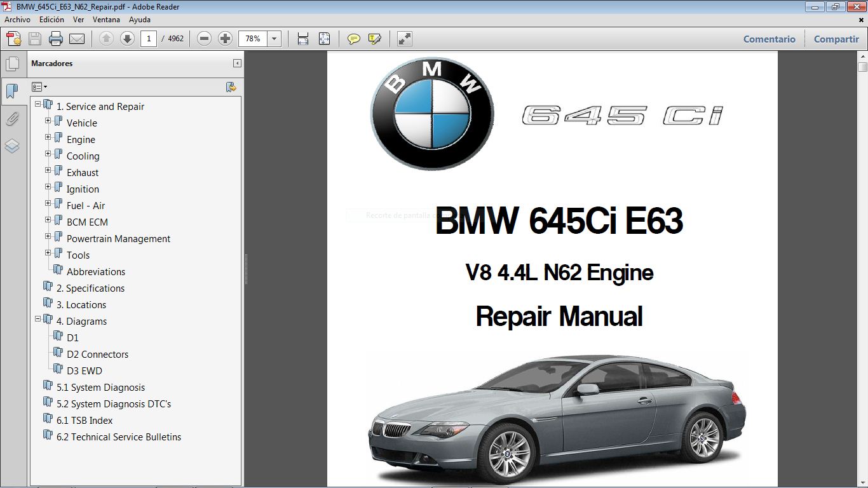Image resolution: width=868 pixels, height=488 pixels.
Task: Click the fit width scrolling icon
Action: 303,39
